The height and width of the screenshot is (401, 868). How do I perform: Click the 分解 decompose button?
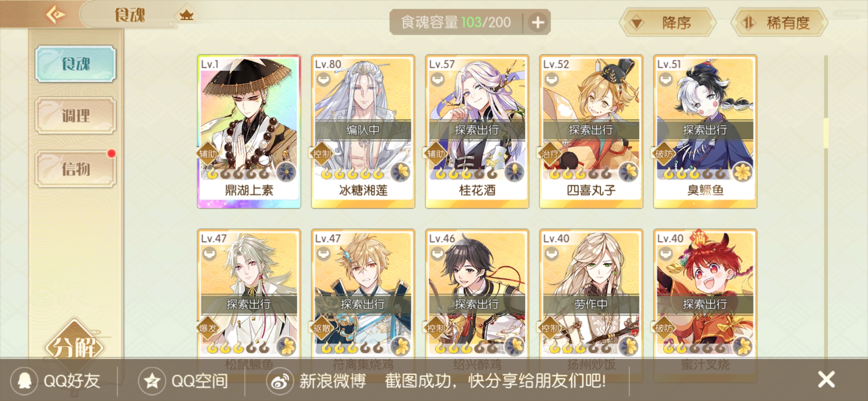(x=75, y=347)
